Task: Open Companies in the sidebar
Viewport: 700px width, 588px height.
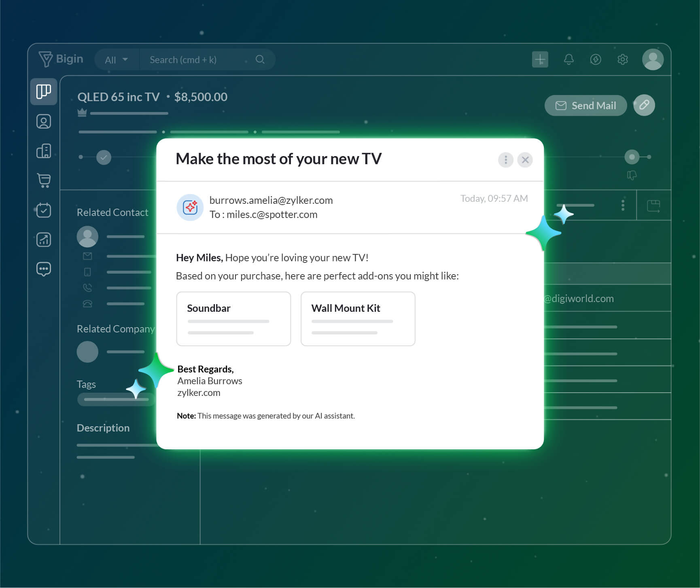Action: point(44,151)
